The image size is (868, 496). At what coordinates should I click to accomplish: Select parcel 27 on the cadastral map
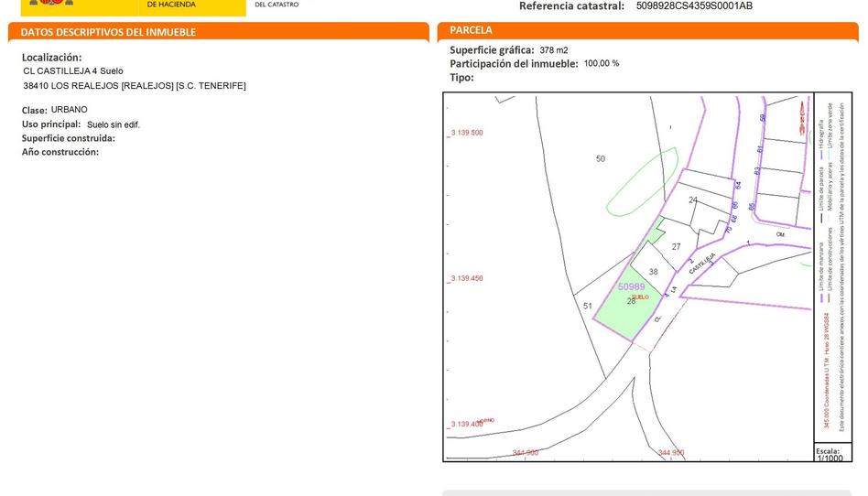pyautogui.click(x=676, y=247)
